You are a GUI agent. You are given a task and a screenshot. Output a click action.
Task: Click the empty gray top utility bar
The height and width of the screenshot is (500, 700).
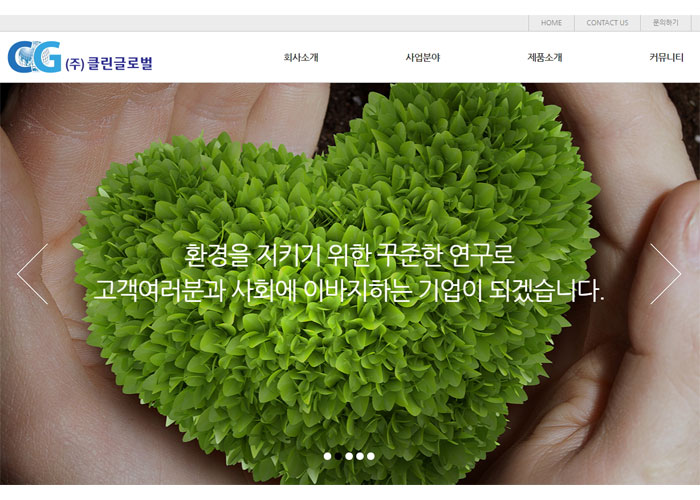[263, 23]
